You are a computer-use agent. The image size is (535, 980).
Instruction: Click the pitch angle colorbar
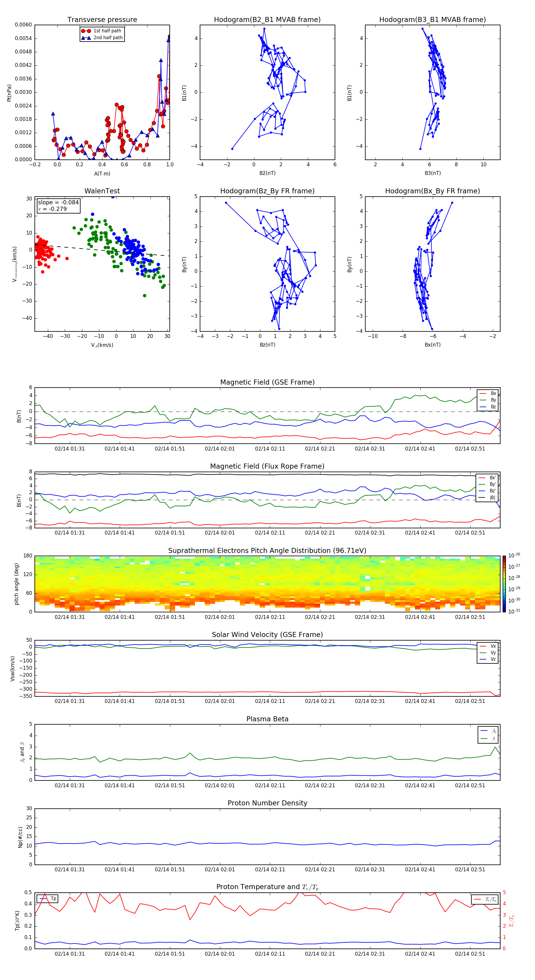pos(504,584)
